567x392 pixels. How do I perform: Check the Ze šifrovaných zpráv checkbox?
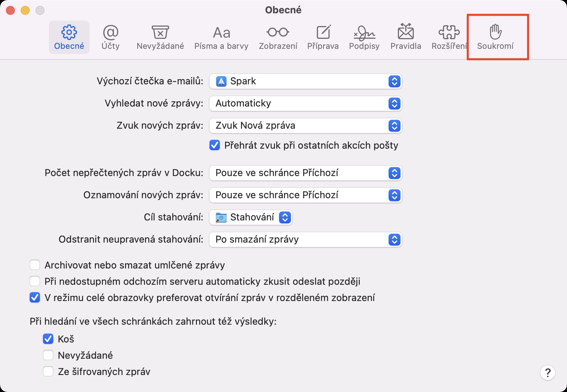[x=48, y=372]
